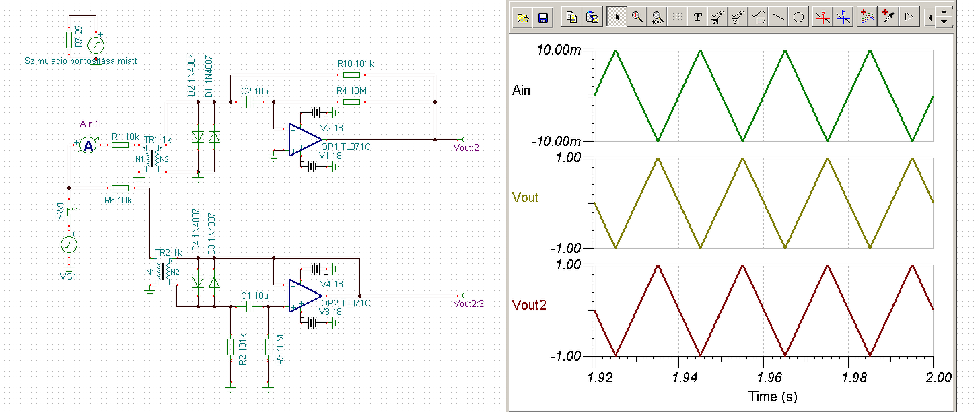Click resistor label R4 10M

click(353, 90)
